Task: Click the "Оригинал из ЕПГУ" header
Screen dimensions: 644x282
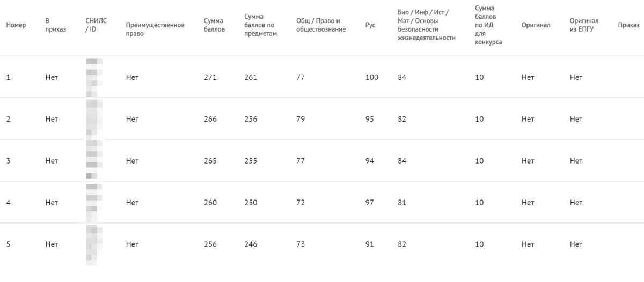Action: [584, 25]
